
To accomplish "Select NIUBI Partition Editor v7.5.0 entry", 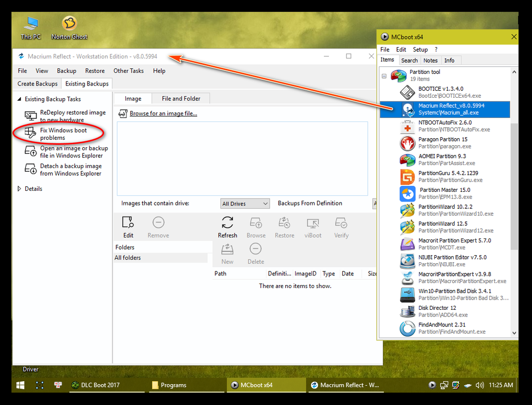I will click(445, 261).
